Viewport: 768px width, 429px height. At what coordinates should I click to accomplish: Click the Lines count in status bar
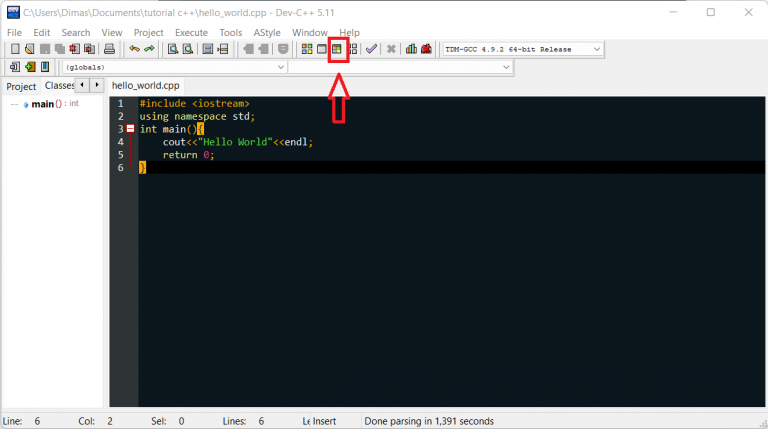pyautogui.click(x=243, y=421)
